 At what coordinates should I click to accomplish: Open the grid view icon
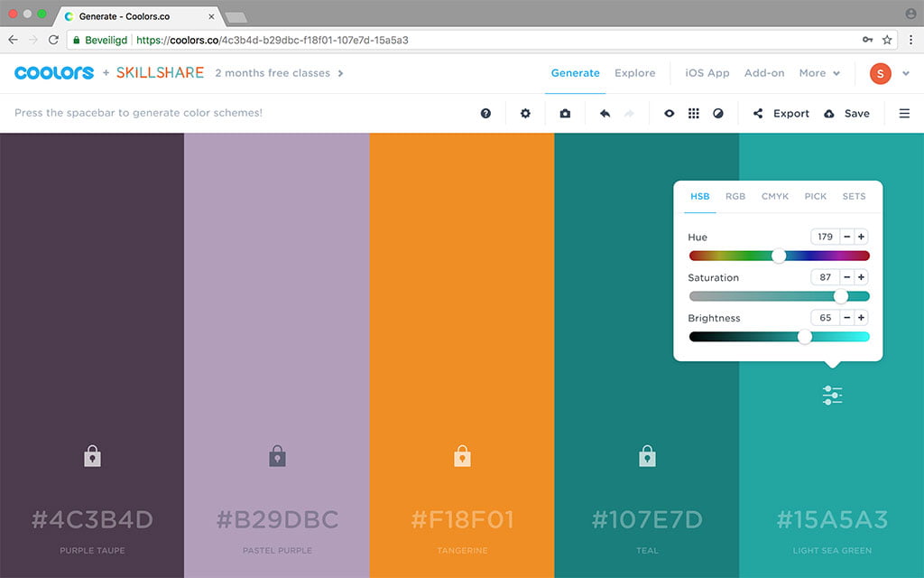click(693, 114)
